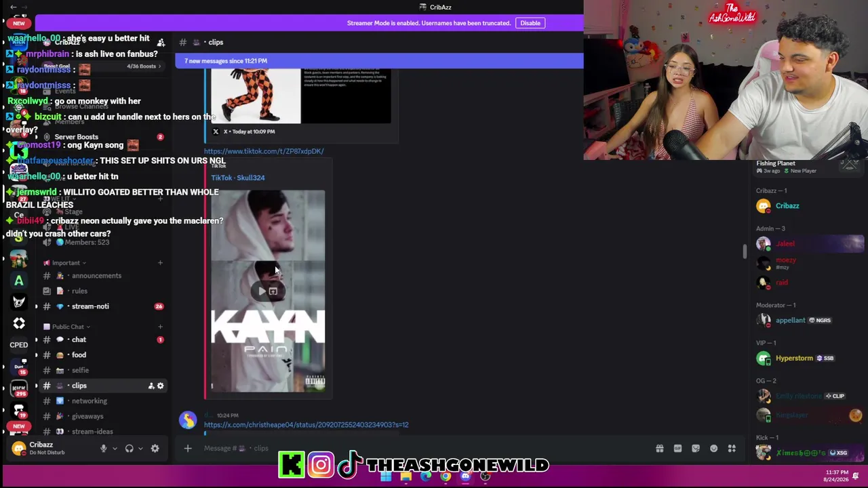View admin Jaleel's profile
Screen dimensions: 868x488
810,244
